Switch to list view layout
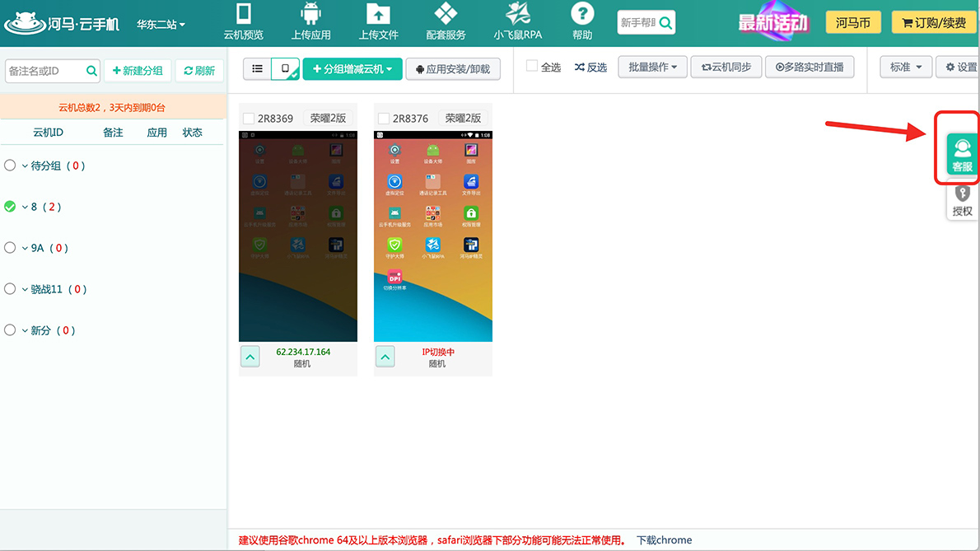Screen dimensions: 980x551 tap(257, 69)
